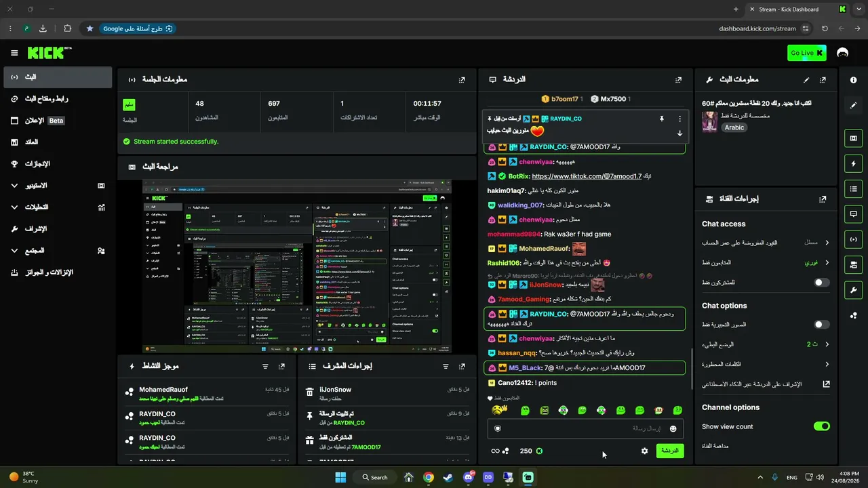Open the revenue menu item with chart icon
The image size is (868, 488).
click(x=57, y=142)
